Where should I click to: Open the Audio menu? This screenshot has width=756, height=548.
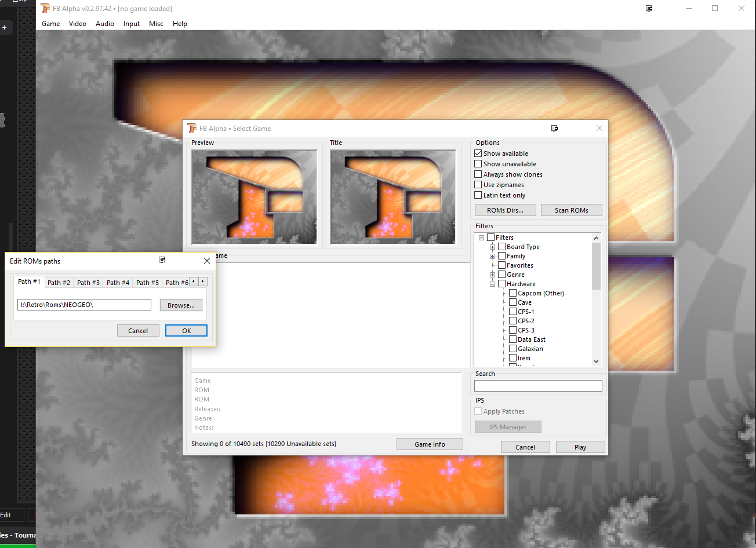105,24
